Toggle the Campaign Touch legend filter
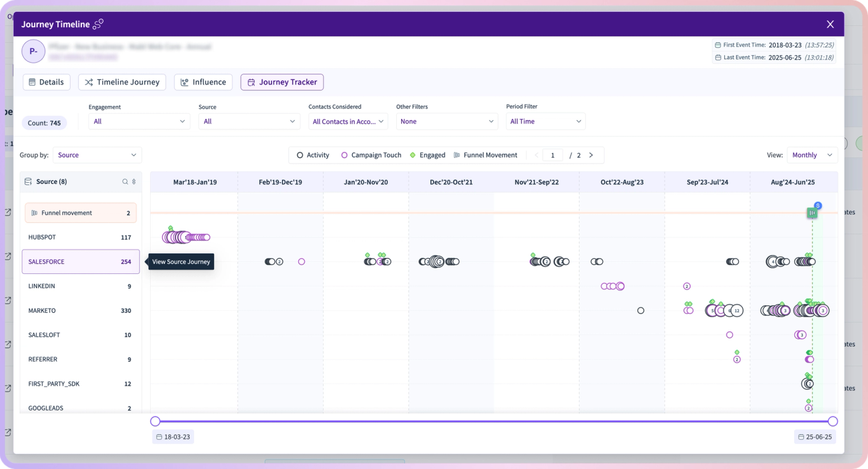Viewport: 868px width, 469px height. [x=371, y=155]
